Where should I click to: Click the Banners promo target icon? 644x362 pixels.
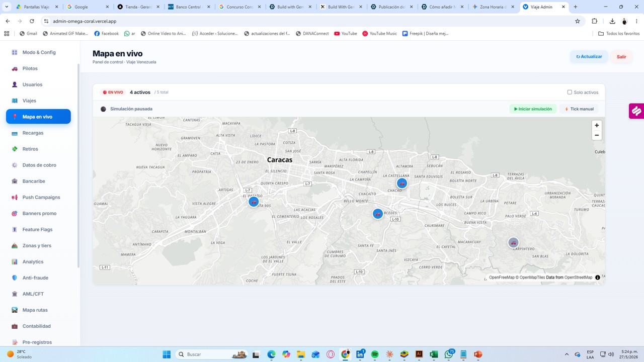[x=15, y=213]
